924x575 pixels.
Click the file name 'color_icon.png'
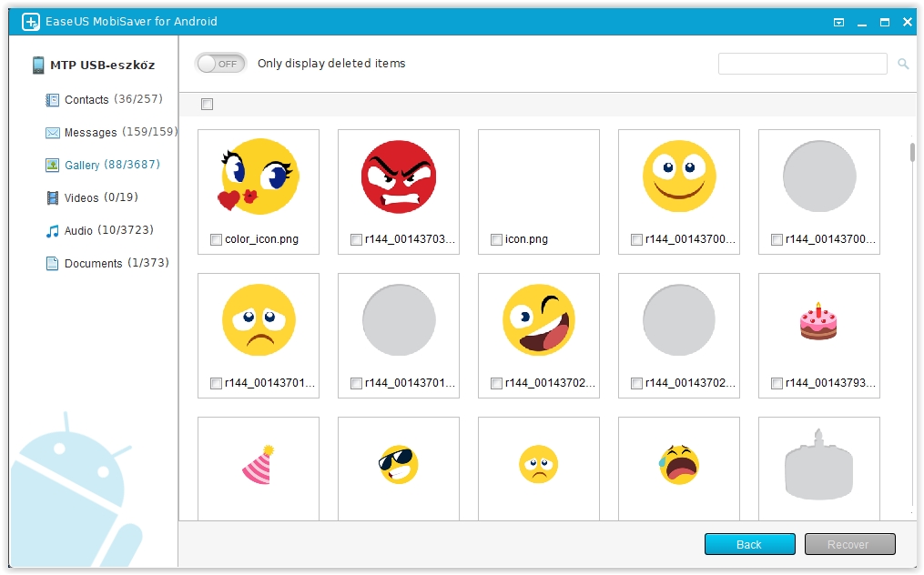tap(261, 239)
